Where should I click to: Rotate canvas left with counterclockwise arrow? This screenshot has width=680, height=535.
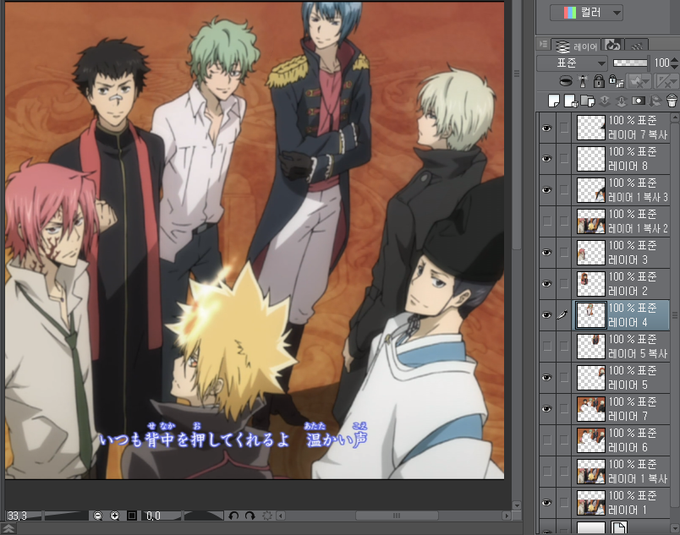pos(233,516)
